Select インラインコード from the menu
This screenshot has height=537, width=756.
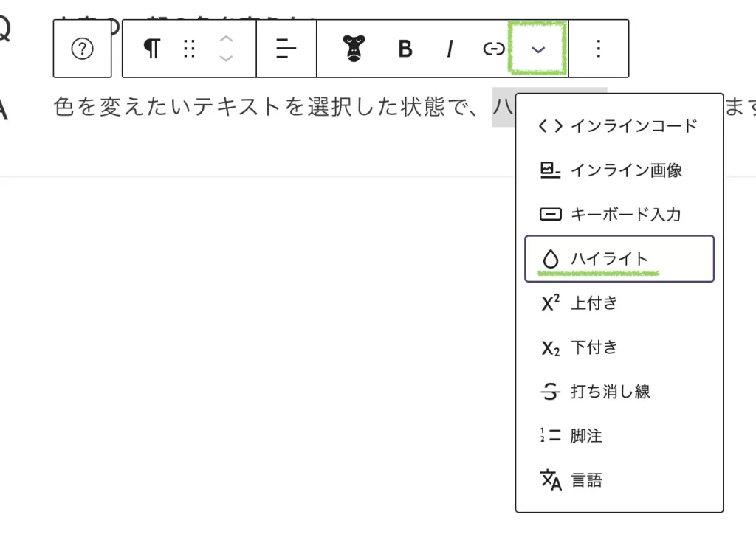(619, 126)
